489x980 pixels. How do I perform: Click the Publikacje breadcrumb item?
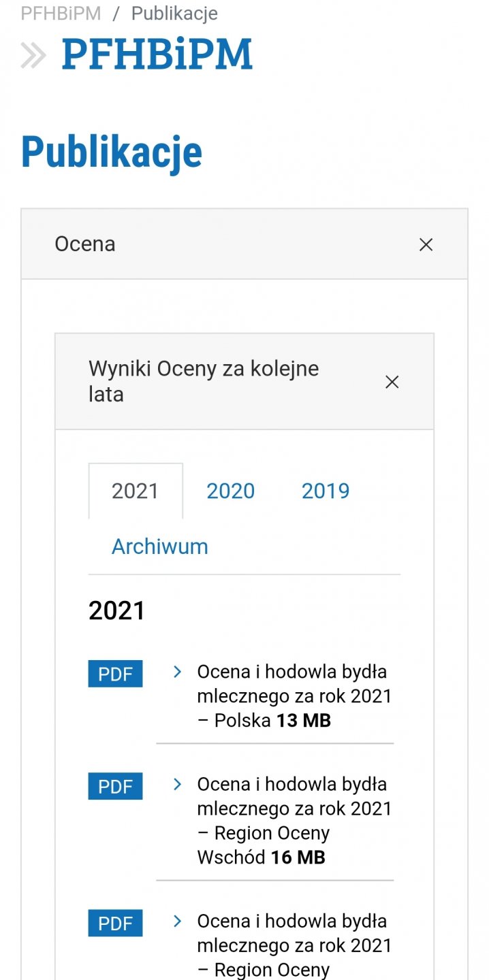[x=174, y=13]
